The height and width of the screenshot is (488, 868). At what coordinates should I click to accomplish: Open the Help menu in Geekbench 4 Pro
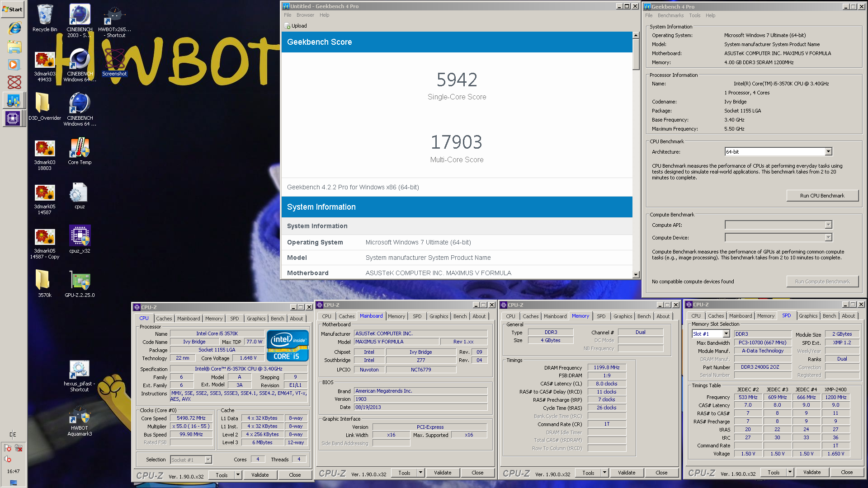tap(710, 15)
